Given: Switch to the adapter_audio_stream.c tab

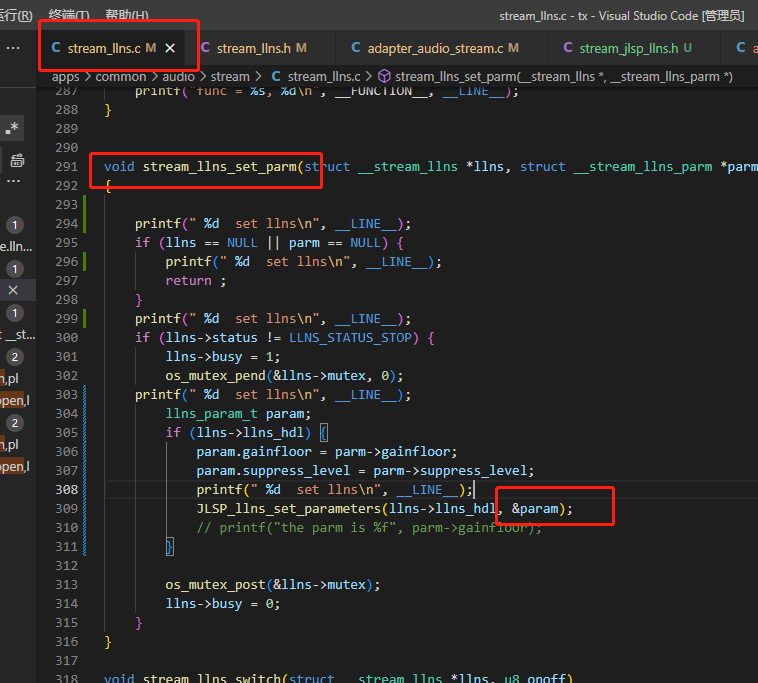Looking at the screenshot, I should click(435, 48).
